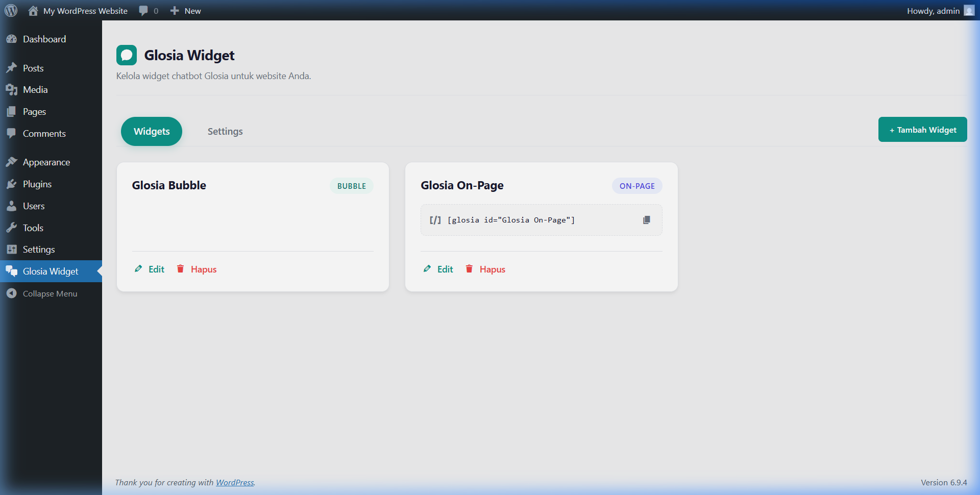Screen dimensions: 980x495
Task: Switch to the Settings tab
Action: pyautogui.click(x=225, y=131)
